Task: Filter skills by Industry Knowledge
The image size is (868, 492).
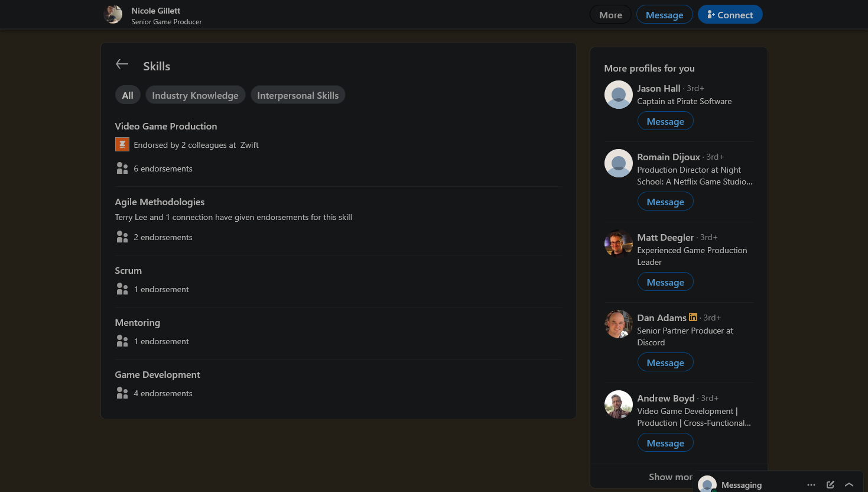Action: pyautogui.click(x=195, y=95)
